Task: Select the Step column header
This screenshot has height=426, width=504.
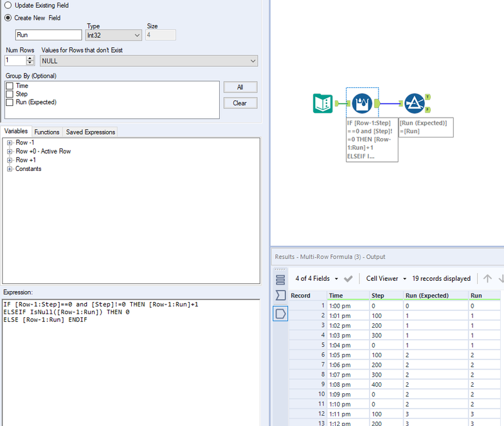Action: [x=386, y=296]
